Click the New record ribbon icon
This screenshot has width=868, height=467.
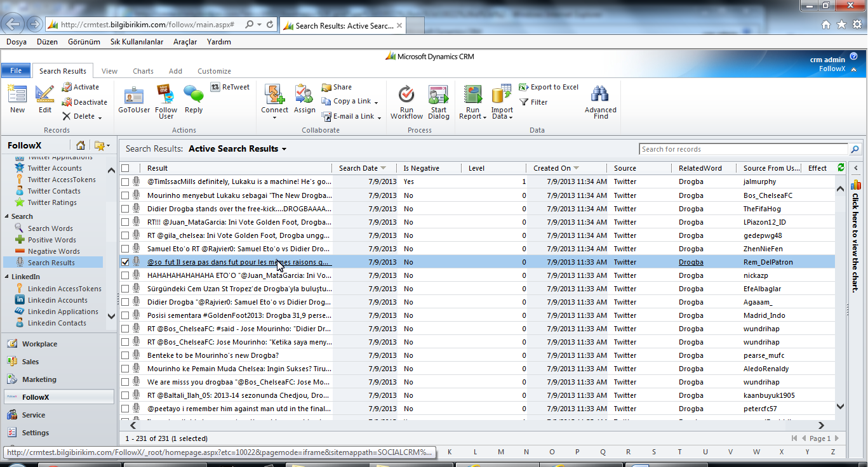[17, 94]
